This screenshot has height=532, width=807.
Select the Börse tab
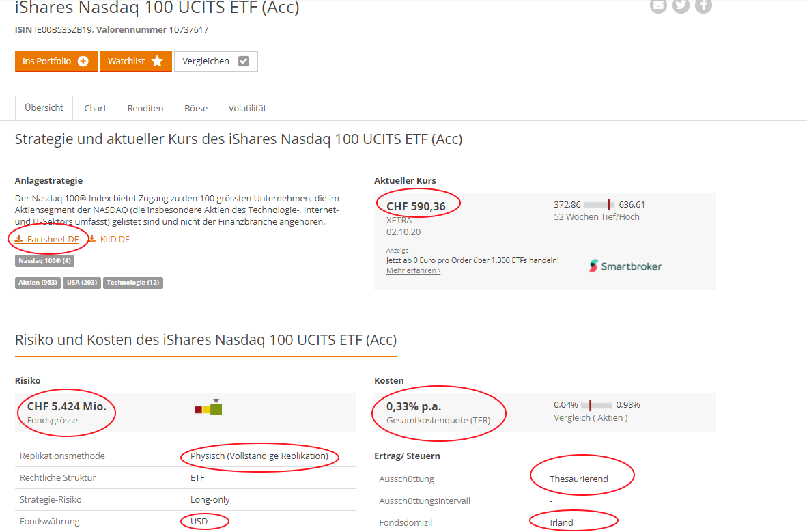click(x=196, y=108)
